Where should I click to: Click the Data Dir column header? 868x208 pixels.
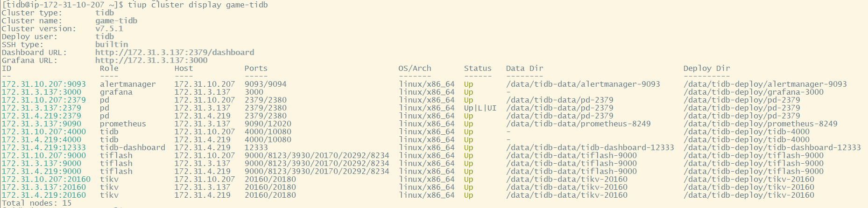(525, 68)
